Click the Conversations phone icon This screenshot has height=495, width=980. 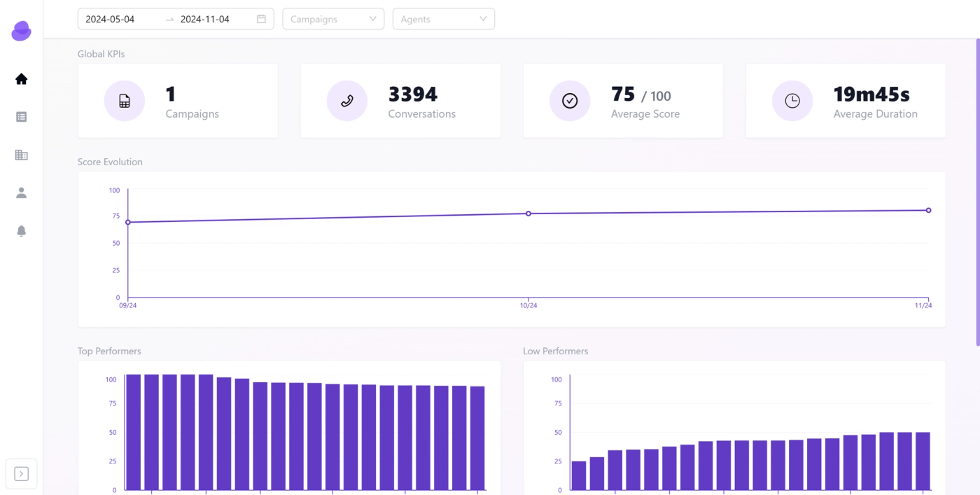[x=347, y=101]
